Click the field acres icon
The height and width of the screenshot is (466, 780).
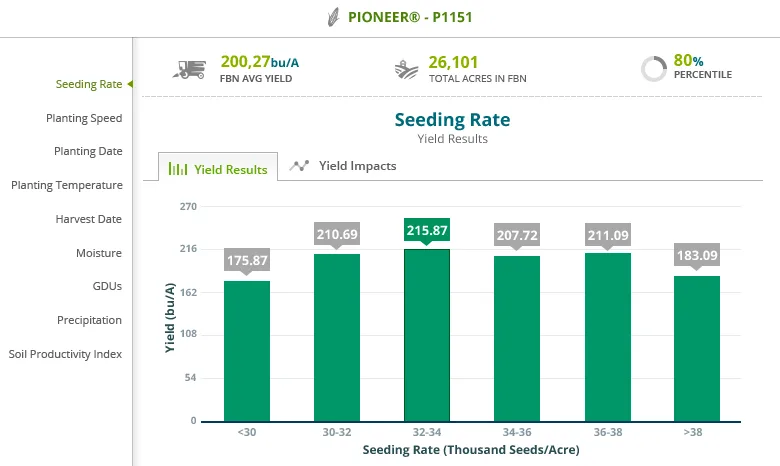406,70
